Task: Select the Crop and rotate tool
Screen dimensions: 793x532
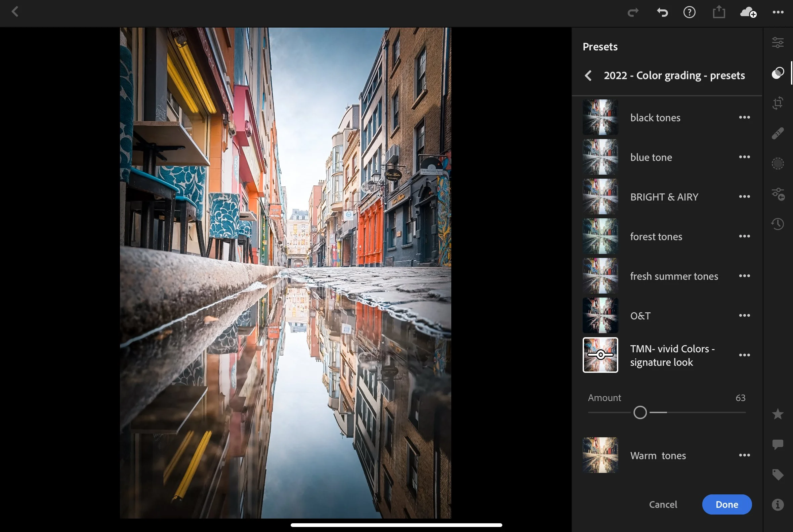Action: click(778, 103)
